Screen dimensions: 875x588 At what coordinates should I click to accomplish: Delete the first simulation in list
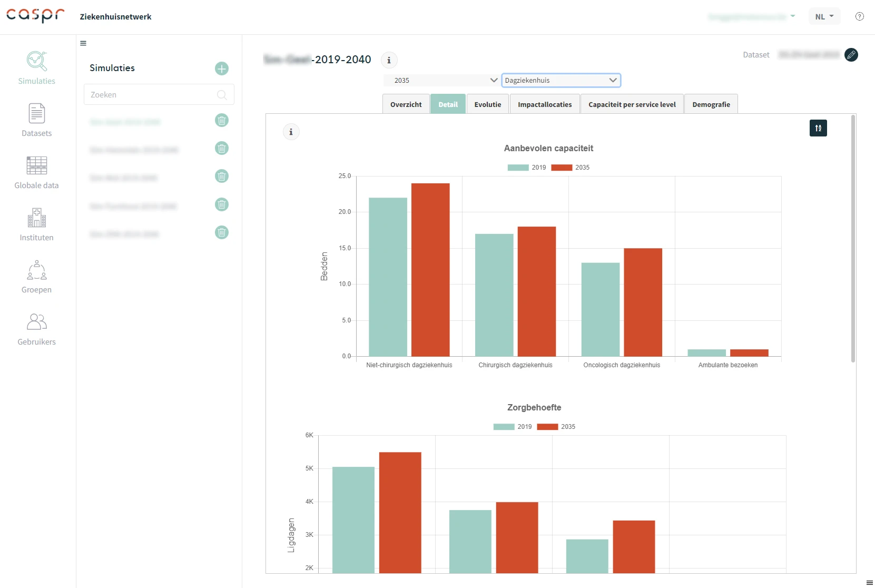(x=222, y=121)
